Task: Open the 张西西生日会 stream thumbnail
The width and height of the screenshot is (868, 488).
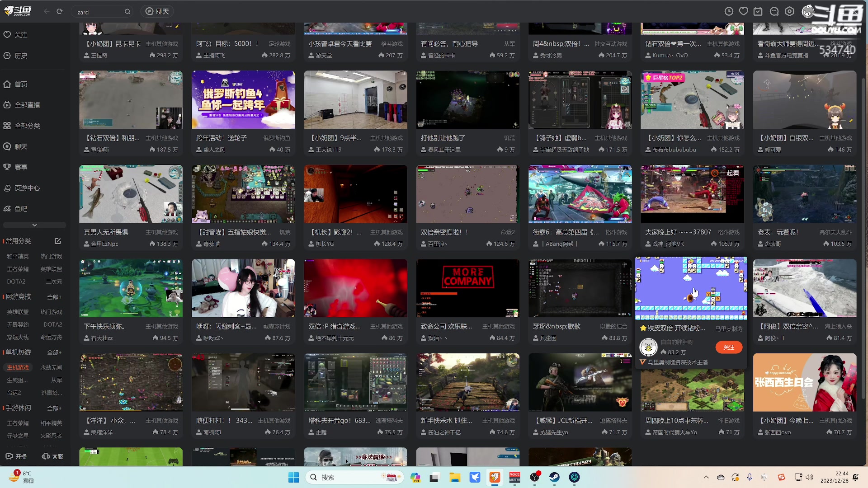Action: point(805,382)
